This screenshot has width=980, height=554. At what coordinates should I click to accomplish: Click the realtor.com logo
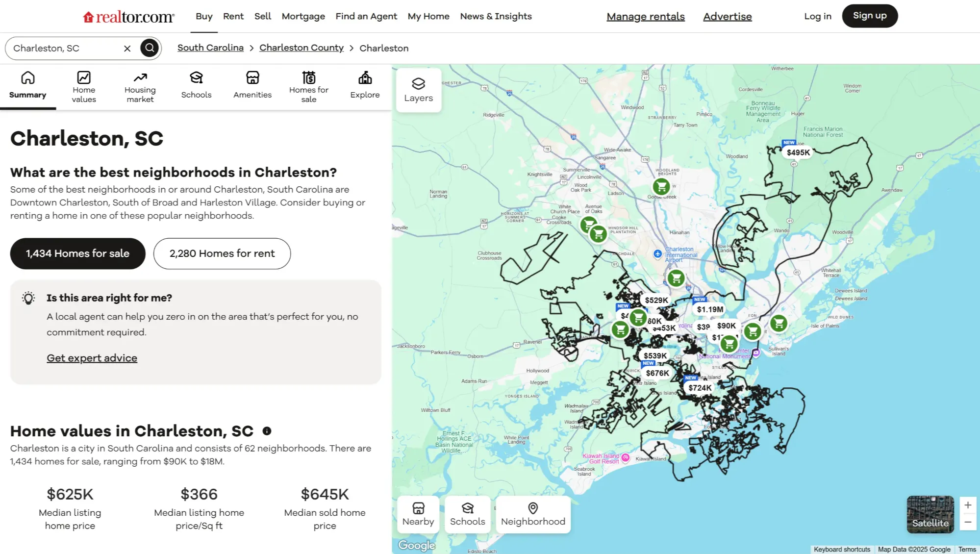click(128, 17)
